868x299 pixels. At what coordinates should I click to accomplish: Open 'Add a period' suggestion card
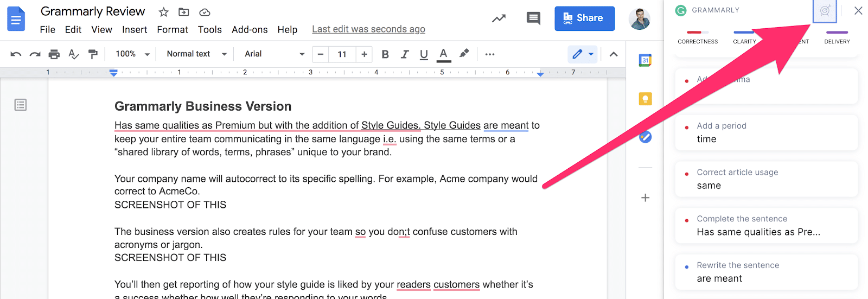pos(767,132)
